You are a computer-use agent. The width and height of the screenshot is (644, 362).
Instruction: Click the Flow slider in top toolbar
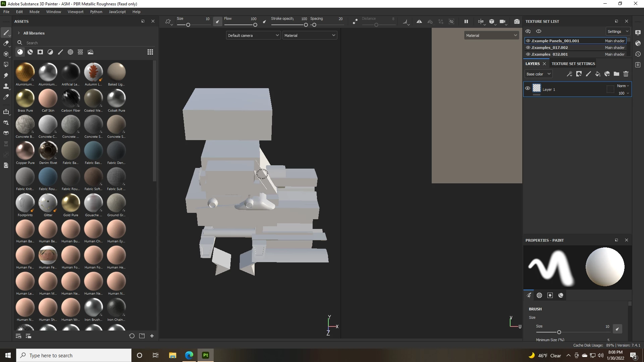click(240, 25)
